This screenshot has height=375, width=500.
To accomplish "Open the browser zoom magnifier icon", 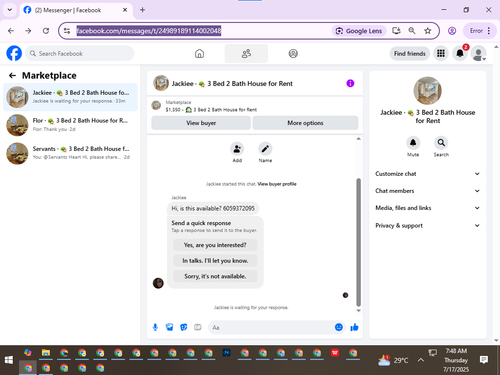I will tap(412, 31).
